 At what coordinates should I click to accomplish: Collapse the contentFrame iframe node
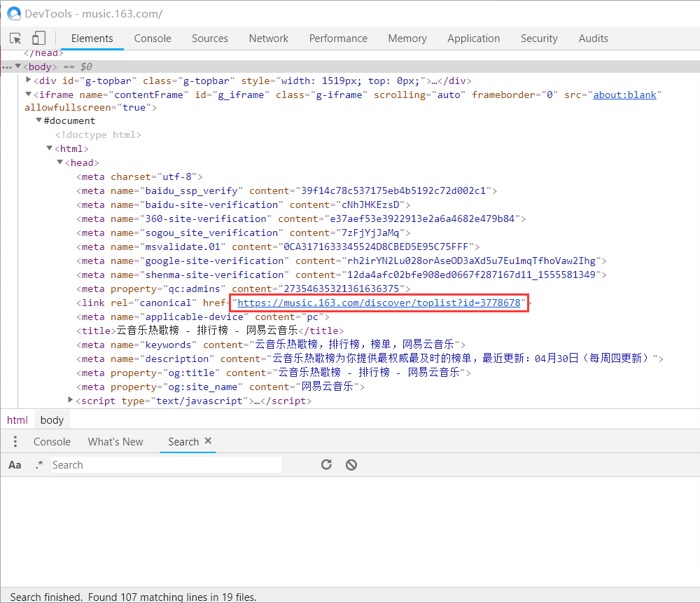pyautogui.click(x=29, y=95)
